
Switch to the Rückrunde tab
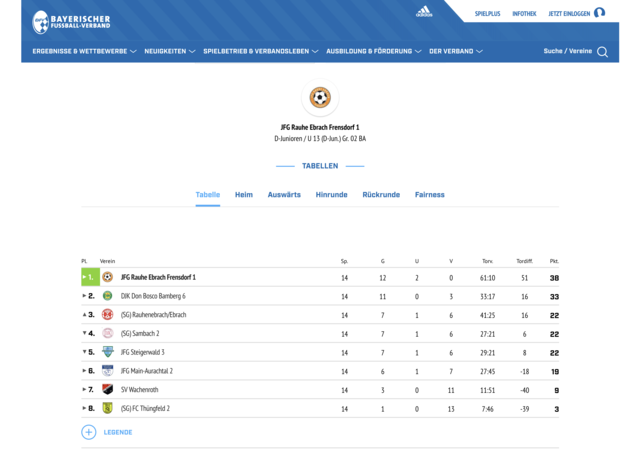381,195
